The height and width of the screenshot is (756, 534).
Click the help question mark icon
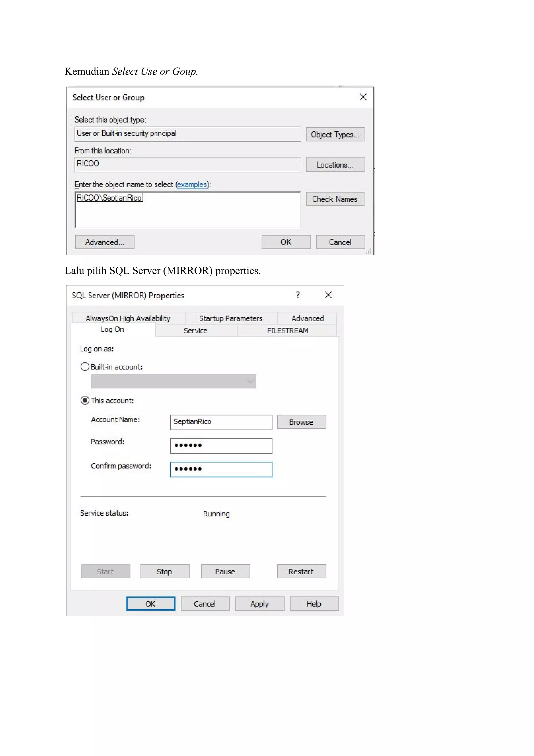click(x=298, y=295)
